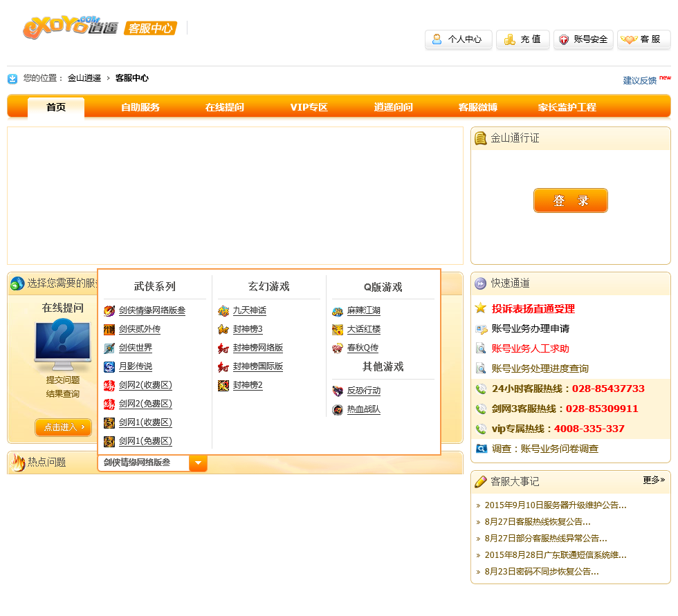Open 账号业务处理进度查询 link
Screen dimensions: 678x616
pos(540,368)
